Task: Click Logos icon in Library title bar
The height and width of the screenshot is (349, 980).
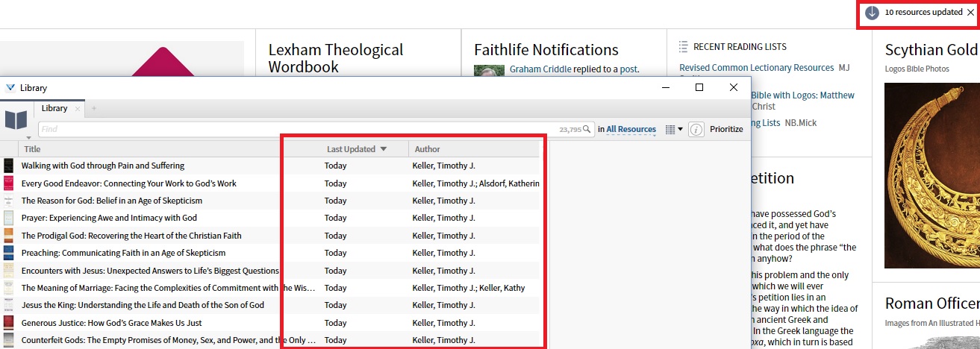Action: (10, 87)
